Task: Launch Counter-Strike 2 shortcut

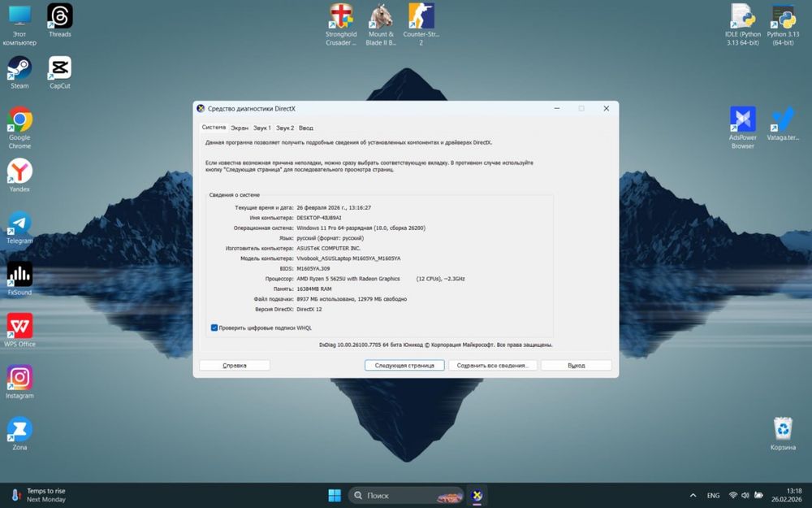Action: (x=421, y=24)
